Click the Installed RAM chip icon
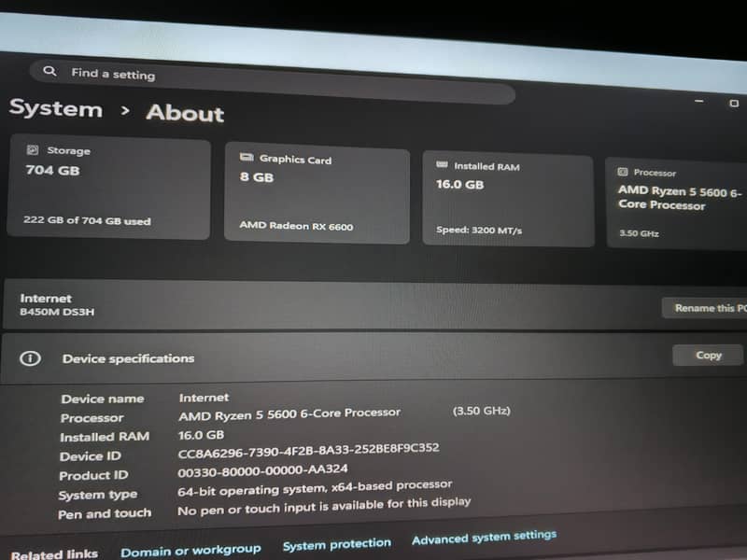Viewport: 747px width, 560px height. 442,165
